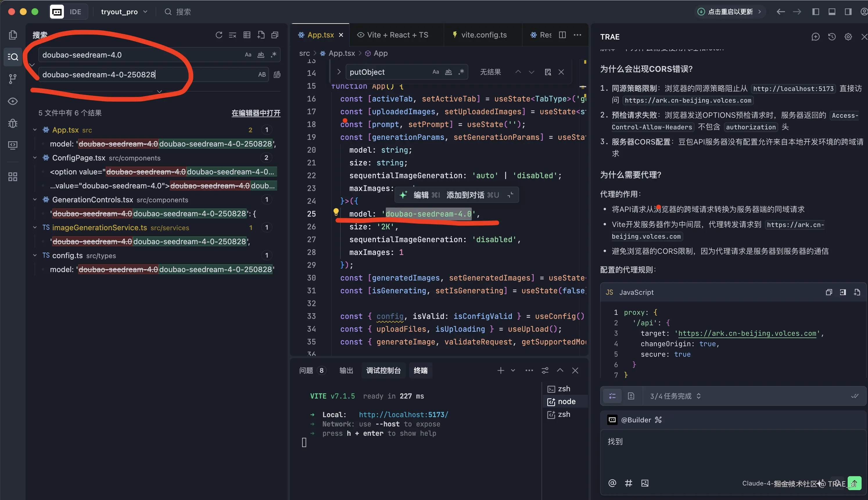Image resolution: width=868 pixels, height=500 pixels.
Task: Click the putObject find input field
Action: (388, 72)
